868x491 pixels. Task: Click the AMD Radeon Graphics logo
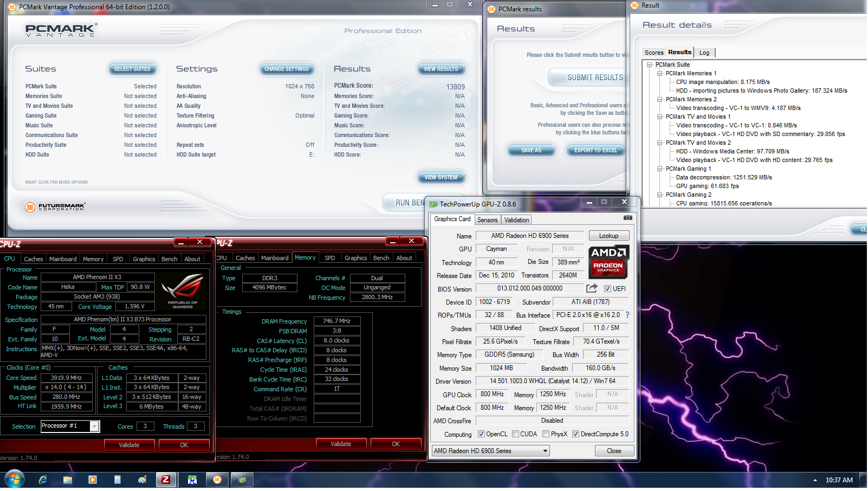(608, 261)
